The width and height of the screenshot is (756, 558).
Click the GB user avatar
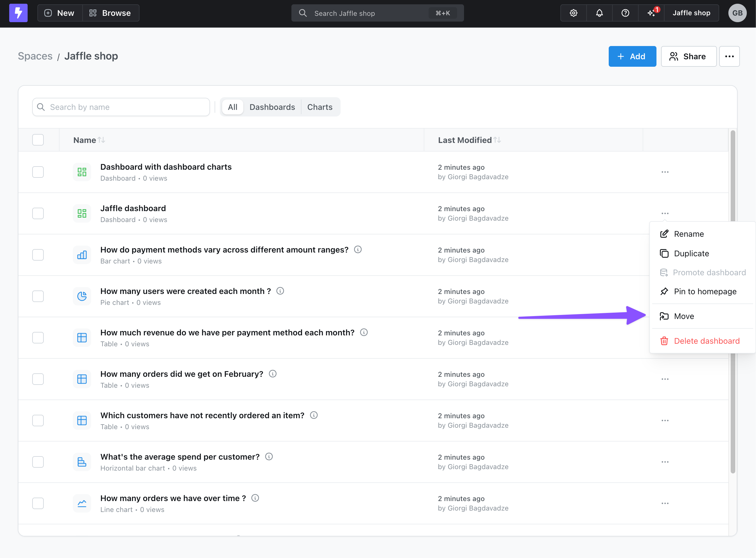point(737,13)
